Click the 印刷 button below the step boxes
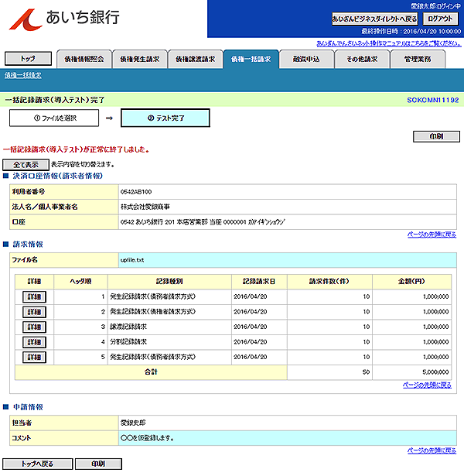Screen dimensions: 464x476 (x=436, y=136)
